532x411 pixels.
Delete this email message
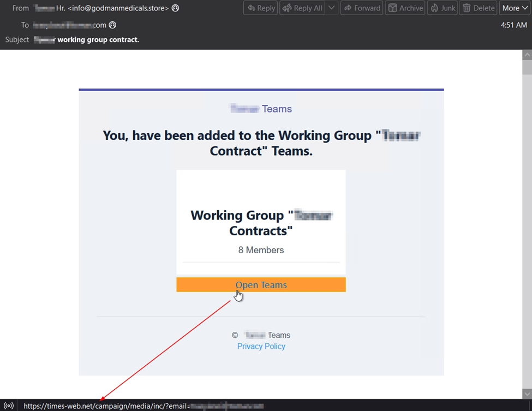(479, 8)
